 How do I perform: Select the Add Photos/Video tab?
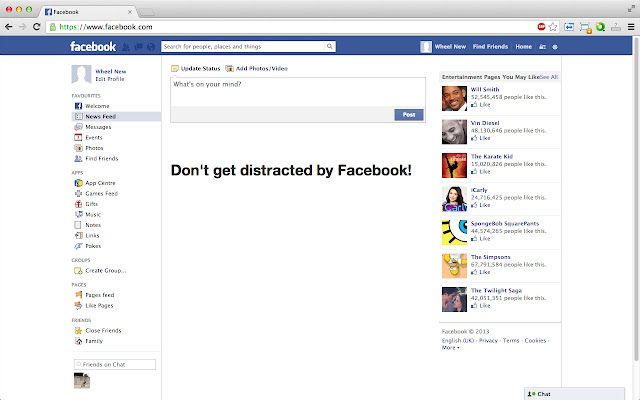click(257, 69)
